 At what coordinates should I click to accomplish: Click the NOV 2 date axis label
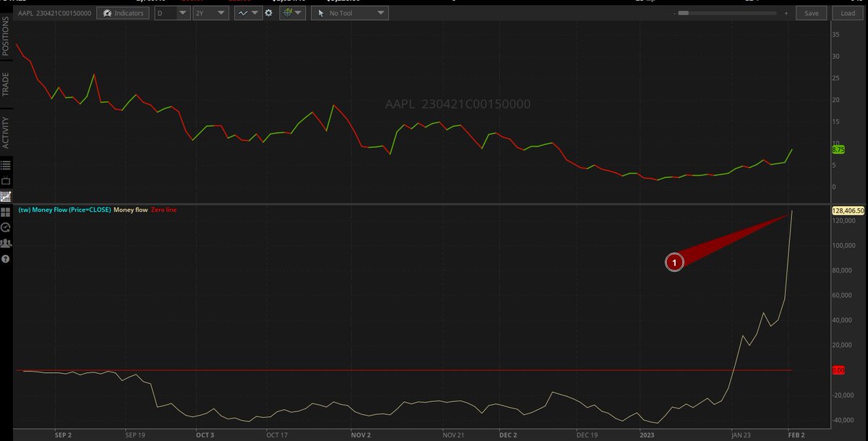point(361,435)
